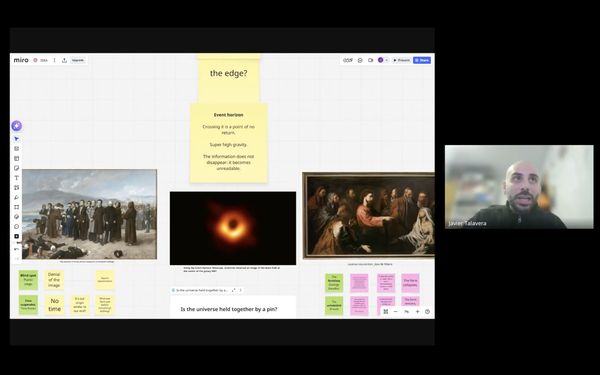Viewport: 600px width, 375px height.
Task: Open the comments panel icon
Action: 360,60
